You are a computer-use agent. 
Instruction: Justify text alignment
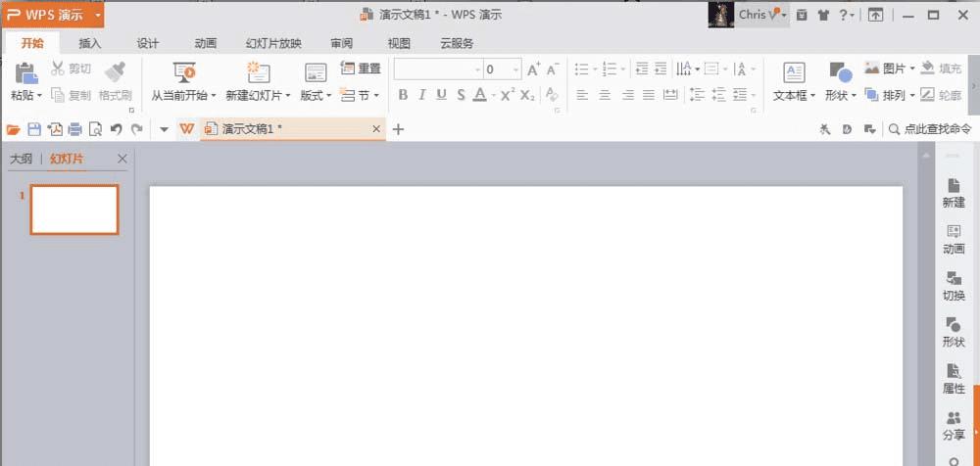649,95
